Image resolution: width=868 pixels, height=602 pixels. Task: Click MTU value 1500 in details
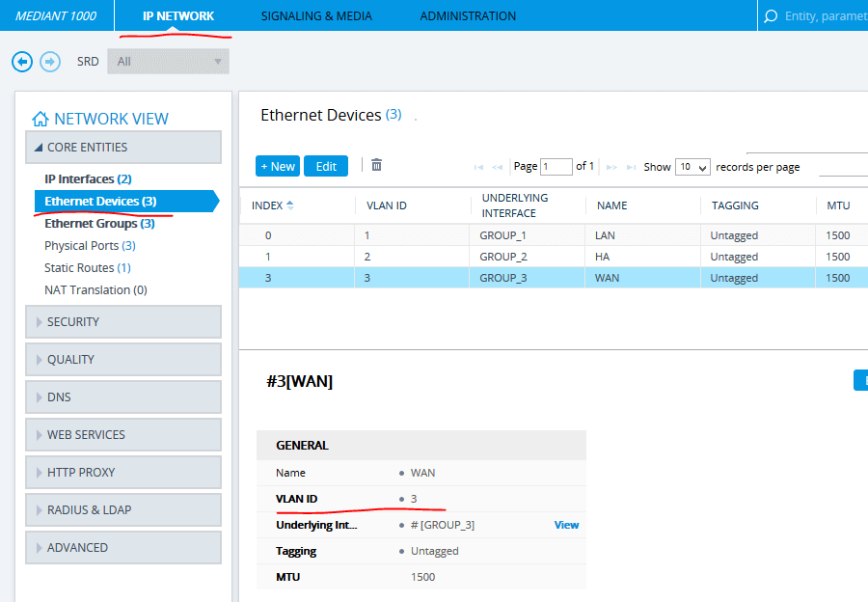(x=423, y=577)
